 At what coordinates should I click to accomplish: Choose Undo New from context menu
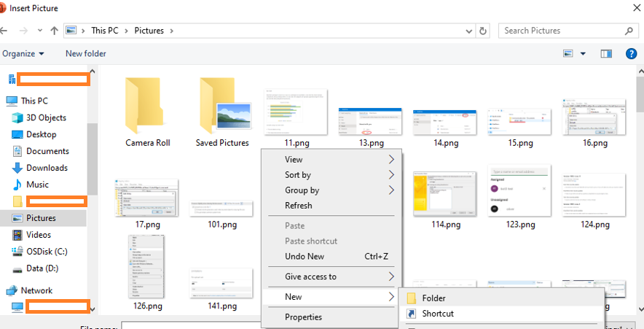(331, 256)
